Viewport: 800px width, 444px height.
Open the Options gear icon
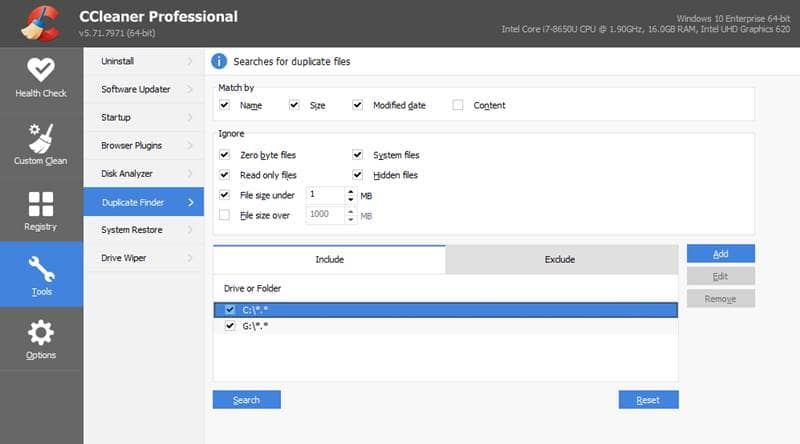point(41,333)
